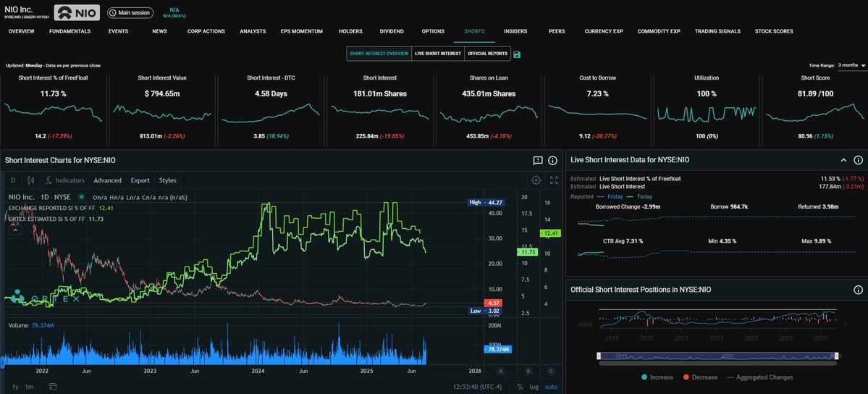The height and width of the screenshot is (394, 868).
Task: Click the go-to-date calendar icon
Action: (x=53, y=387)
